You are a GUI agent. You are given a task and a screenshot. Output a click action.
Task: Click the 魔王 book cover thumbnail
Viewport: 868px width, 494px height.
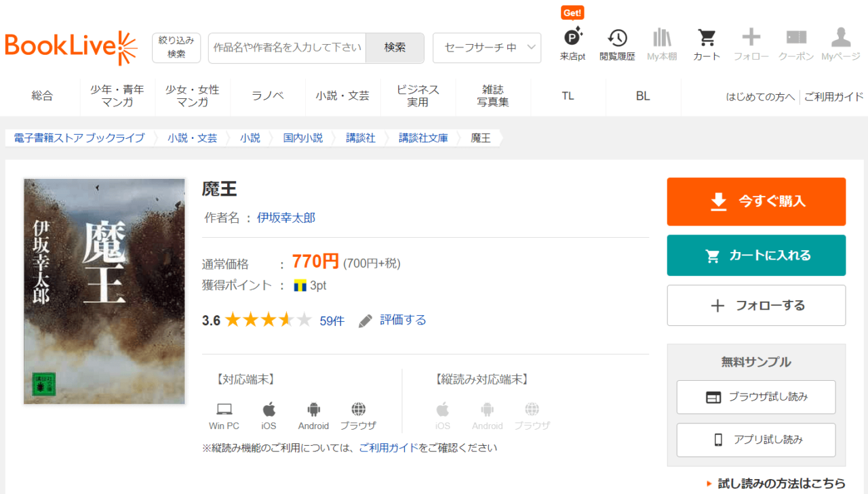click(104, 291)
